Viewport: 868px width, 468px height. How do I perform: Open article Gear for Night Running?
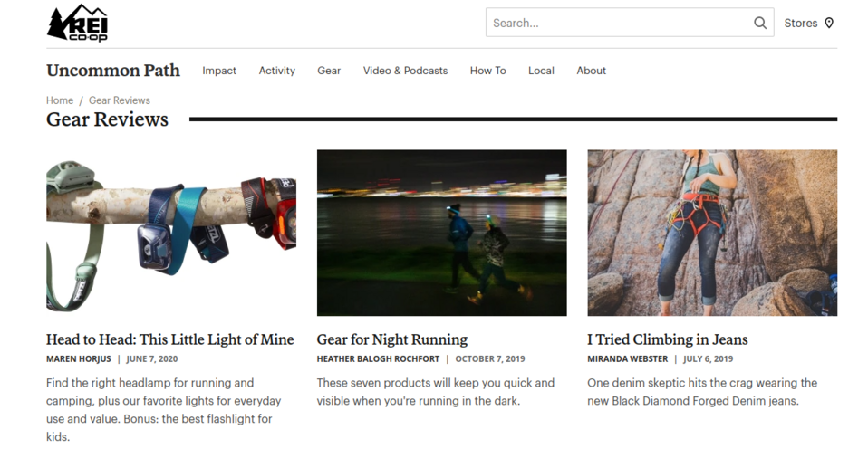392,339
